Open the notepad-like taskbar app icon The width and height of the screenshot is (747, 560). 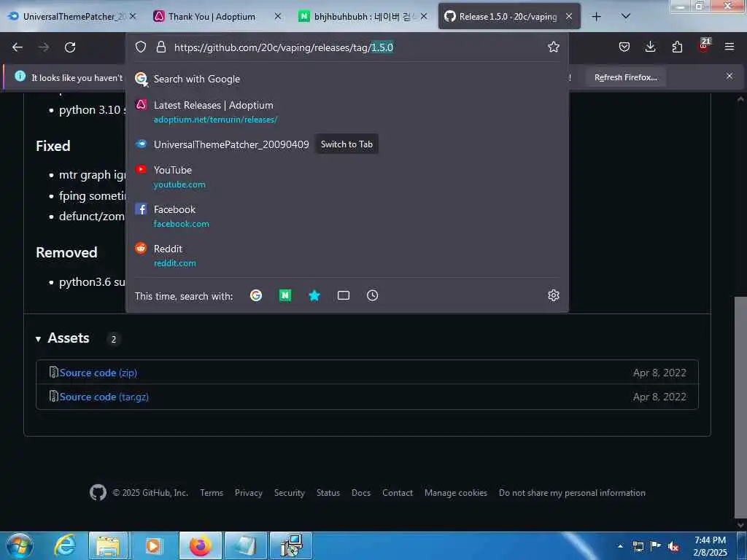tap(246, 545)
